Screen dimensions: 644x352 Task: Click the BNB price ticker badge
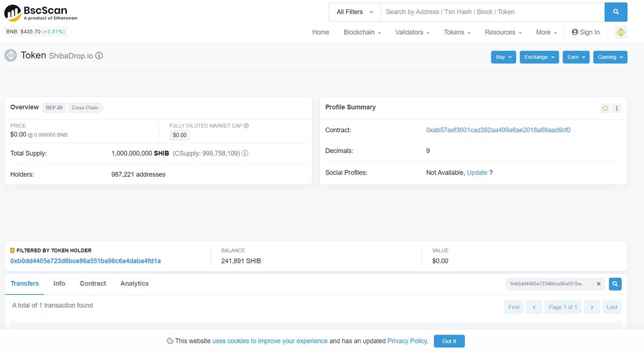click(x=35, y=32)
